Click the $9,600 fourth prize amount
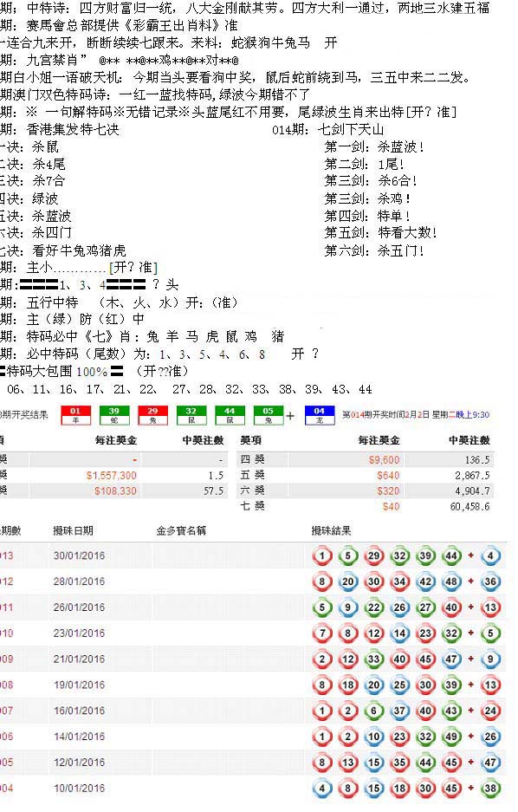518x812 pixels. tap(384, 460)
